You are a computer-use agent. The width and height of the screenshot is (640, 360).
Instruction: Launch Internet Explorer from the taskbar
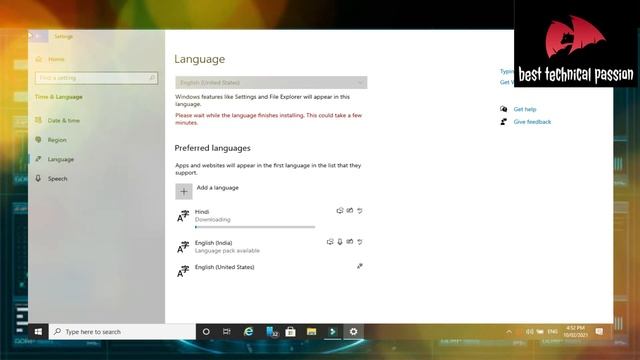248,332
